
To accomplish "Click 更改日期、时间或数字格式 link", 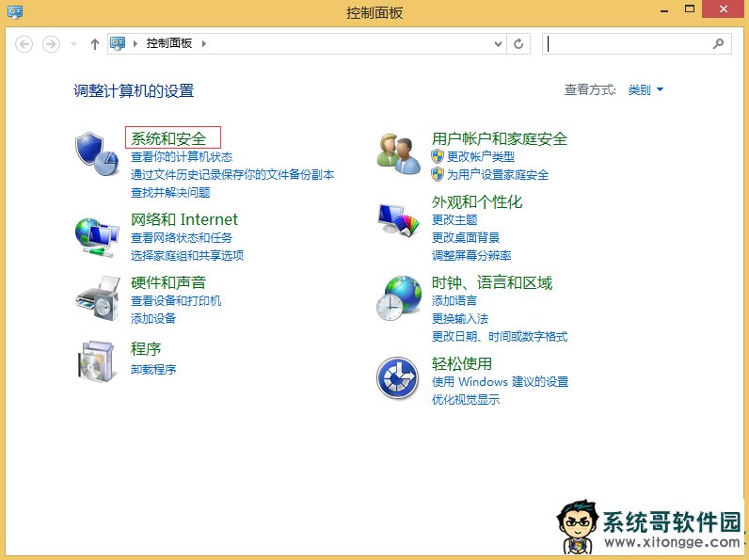I will pyautogui.click(x=500, y=337).
